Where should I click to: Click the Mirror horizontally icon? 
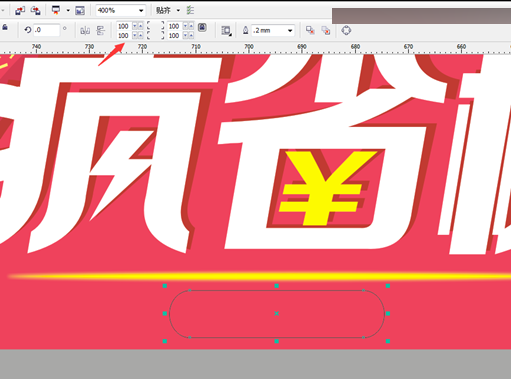coord(85,31)
